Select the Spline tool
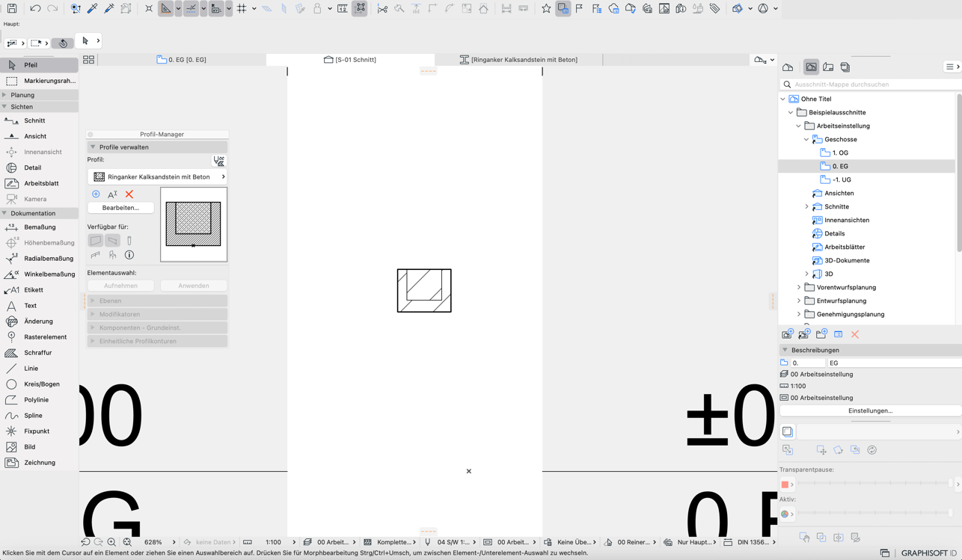962x560 pixels. coord(39,415)
